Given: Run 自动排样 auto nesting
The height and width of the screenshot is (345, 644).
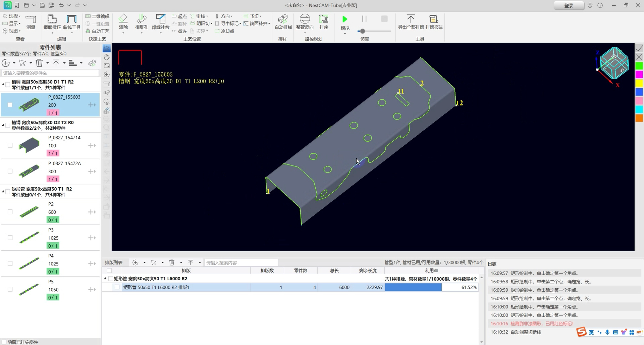Looking at the screenshot, I should point(283,22).
